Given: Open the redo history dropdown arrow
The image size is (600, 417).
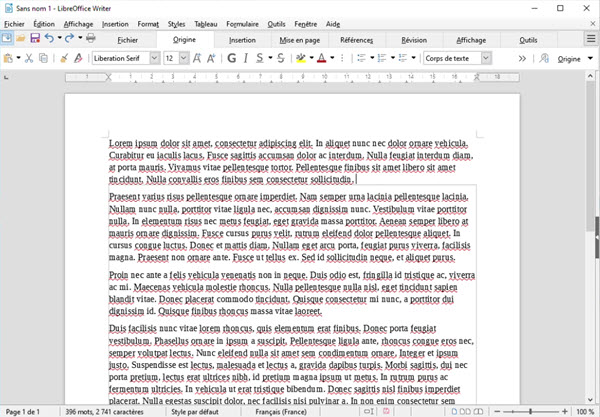Looking at the screenshot, I should (x=80, y=38).
